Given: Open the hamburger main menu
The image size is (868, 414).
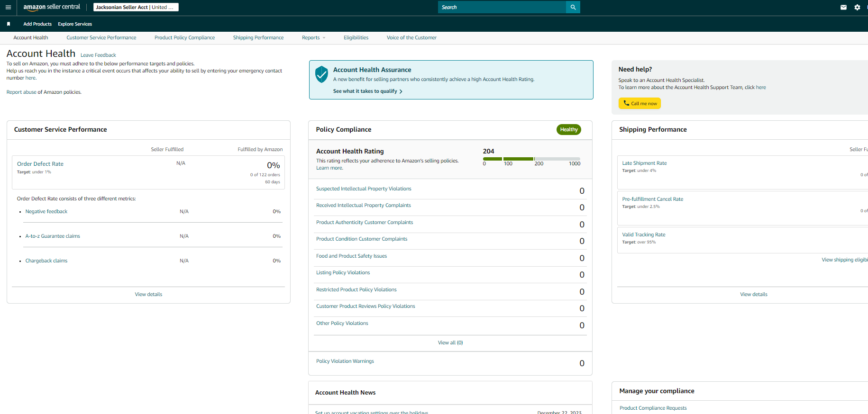Looking at the screenshot, I should click(8, 7).
